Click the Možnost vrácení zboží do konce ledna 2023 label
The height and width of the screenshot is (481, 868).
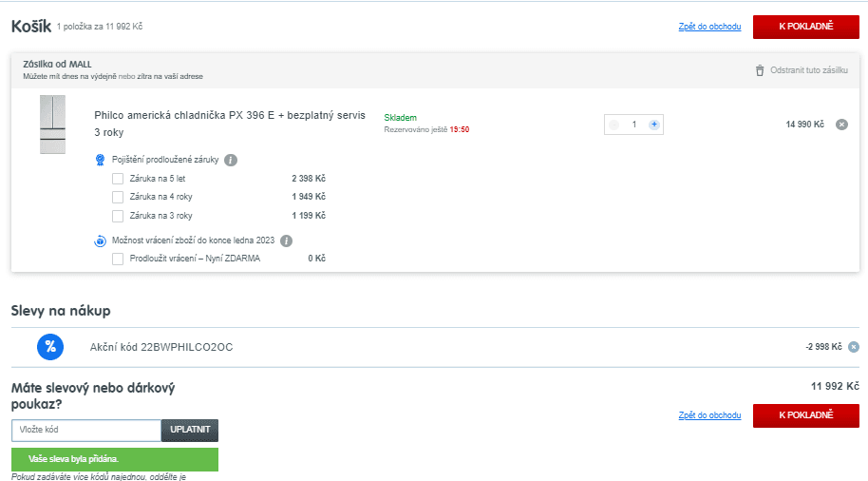(193, 240)
